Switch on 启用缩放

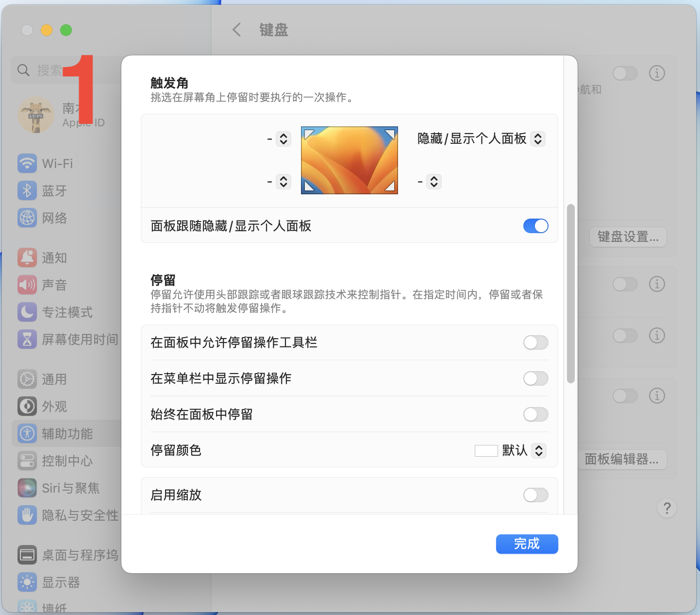(x=536, y=495)
